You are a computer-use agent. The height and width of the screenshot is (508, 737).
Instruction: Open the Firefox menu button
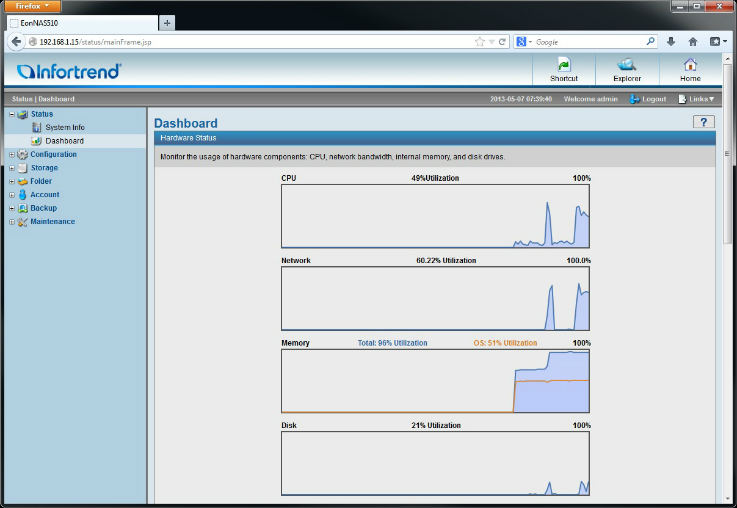pyautogui.click(x=32, y=6)
